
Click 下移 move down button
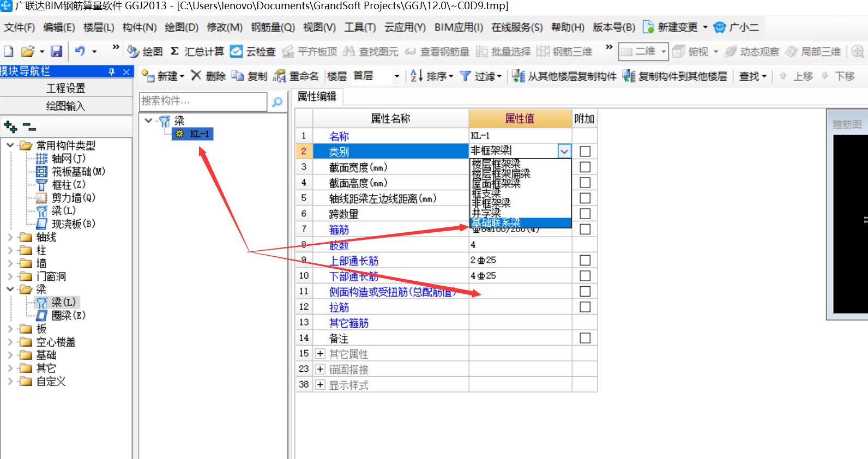(838, 76)
